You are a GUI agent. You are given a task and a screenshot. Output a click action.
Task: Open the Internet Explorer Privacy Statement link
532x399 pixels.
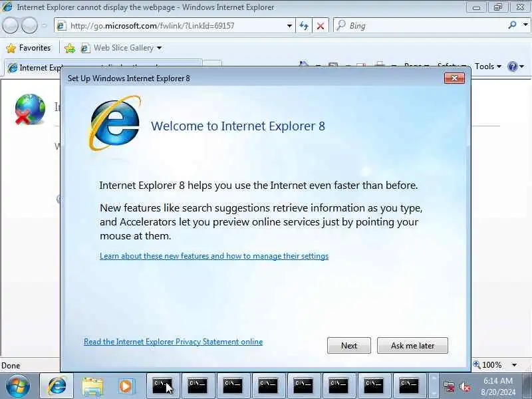click(173, 342)
